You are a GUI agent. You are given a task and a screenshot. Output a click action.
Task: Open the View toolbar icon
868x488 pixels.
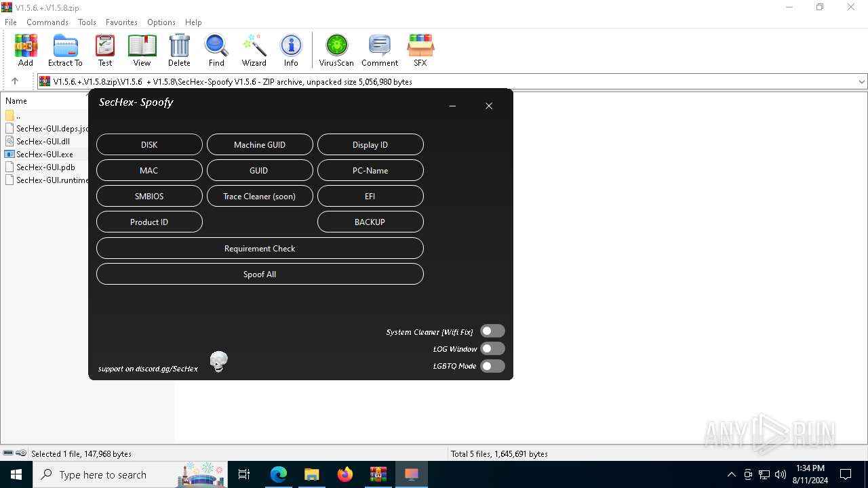click(142, 51)
